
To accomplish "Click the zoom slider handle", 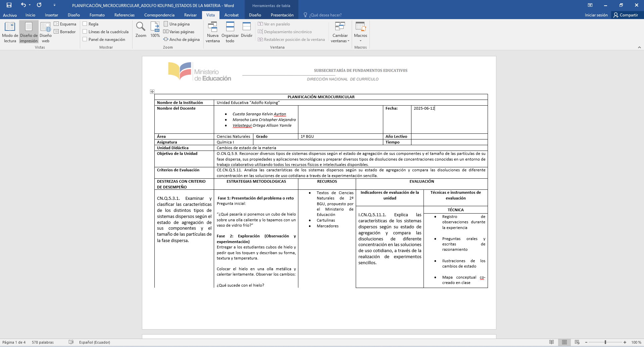I will point(605,342).
